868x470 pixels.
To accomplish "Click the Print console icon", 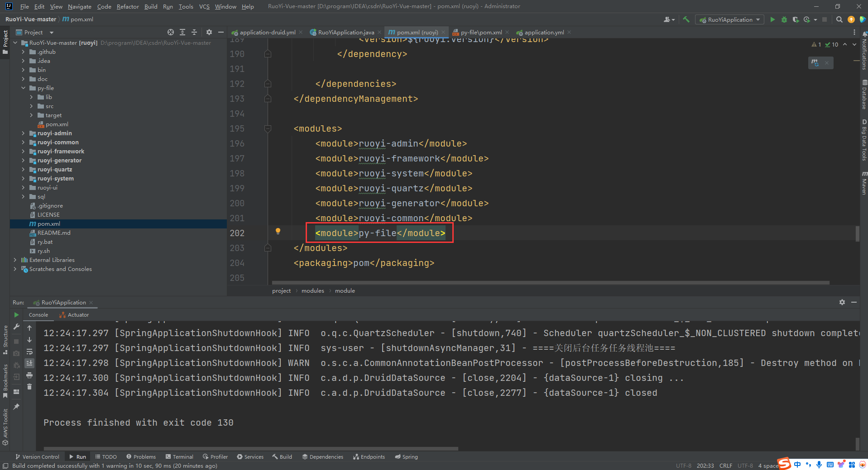I will click(x=29, y=375).
